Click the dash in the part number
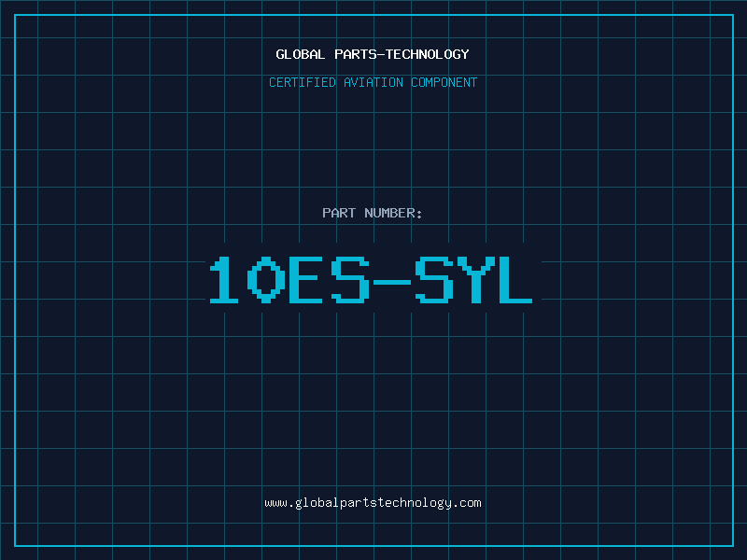Viewport: 747px width, 560px height. pos(393,280)
